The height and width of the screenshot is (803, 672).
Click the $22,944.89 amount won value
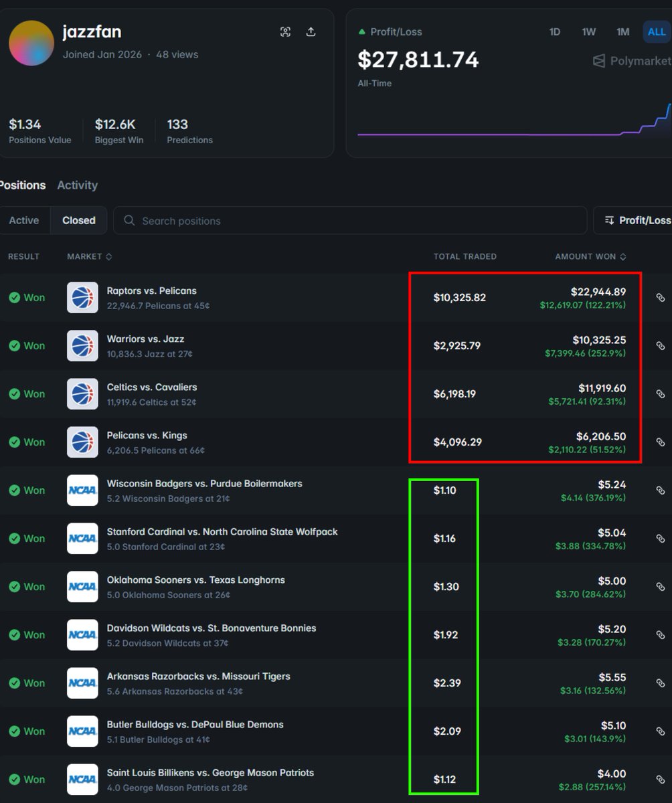tap(598, 292)
